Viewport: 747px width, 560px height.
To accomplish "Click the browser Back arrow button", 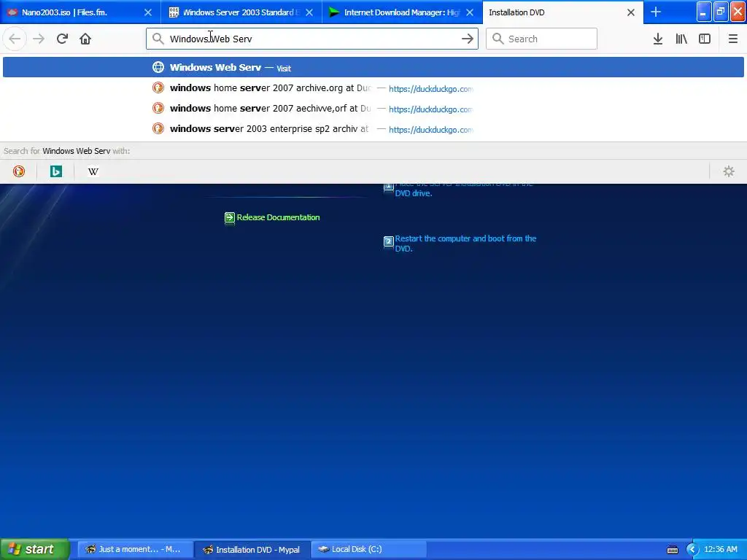I will click(15, 39).
